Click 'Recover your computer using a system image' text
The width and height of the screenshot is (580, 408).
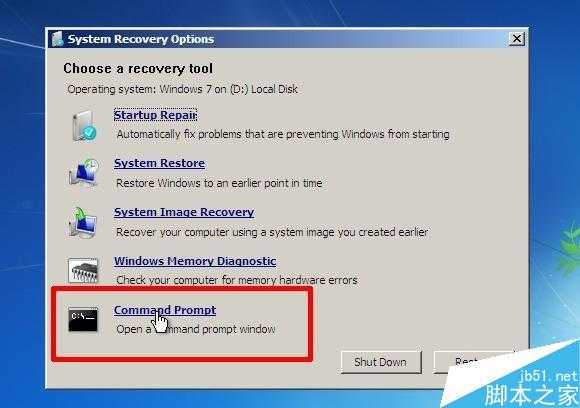[272, 232]
